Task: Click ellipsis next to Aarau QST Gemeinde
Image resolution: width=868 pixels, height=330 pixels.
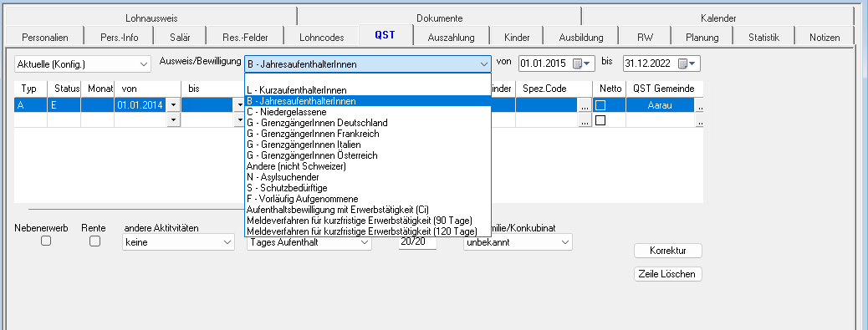Action: [699, 105]
